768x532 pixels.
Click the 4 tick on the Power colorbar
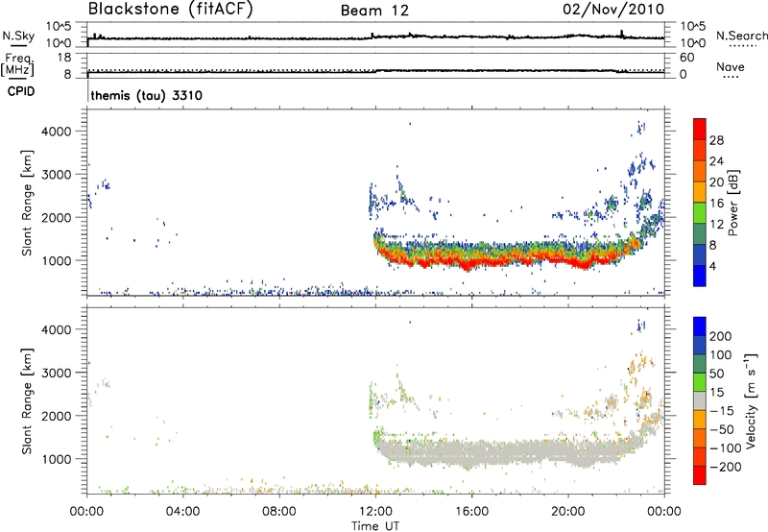click(713, 266)
